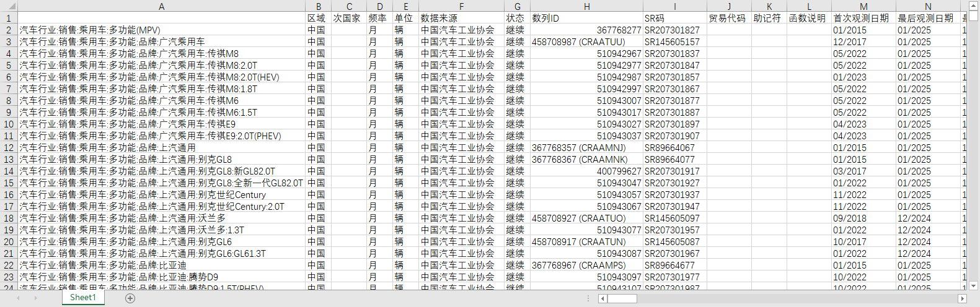Select column H header
This screenshot has width=980, height=307.
tap(586, 6)
